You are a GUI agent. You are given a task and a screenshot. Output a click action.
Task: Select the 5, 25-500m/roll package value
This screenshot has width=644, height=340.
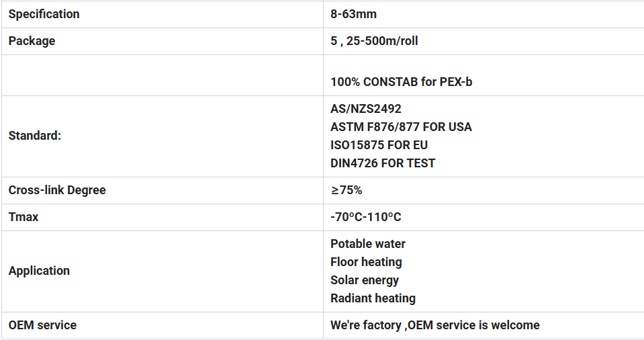point(374,41)
